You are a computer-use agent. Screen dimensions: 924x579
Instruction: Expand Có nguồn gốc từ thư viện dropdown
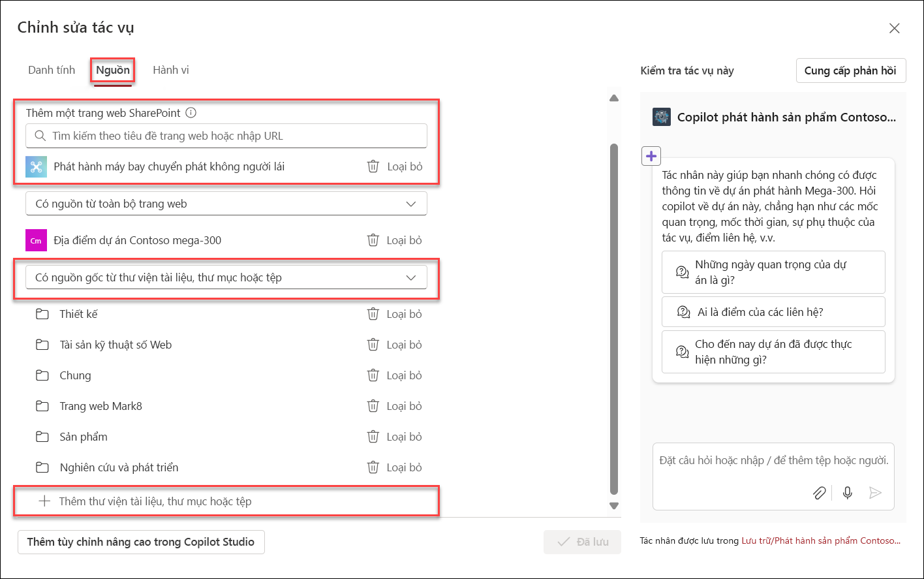[x=226, y=277]
